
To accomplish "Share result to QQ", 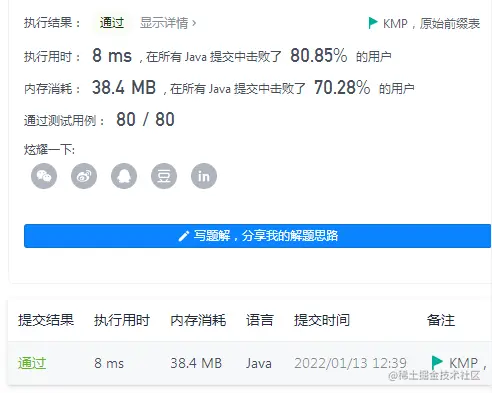I will pos(124,176).
